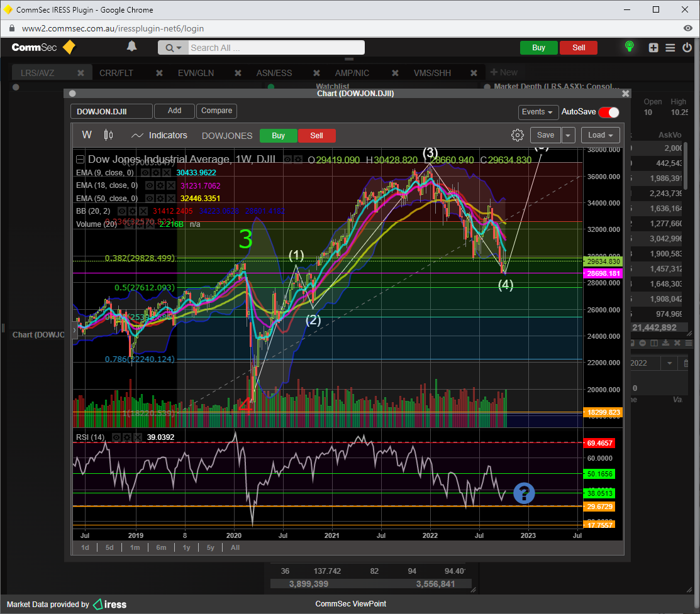
Task: Open the search type magnifier dropdown
Action: tap(173, 48)
